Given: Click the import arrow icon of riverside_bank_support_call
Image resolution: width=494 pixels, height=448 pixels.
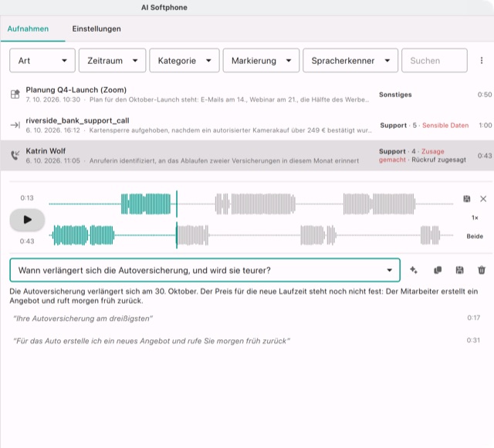Looking at the screenshot, I should pos(15,126).
